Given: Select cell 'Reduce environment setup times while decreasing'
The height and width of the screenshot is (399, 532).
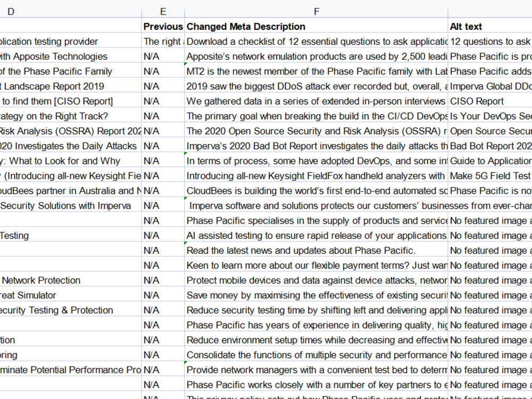Looking at the screenshot, I should tap(316, 340).
